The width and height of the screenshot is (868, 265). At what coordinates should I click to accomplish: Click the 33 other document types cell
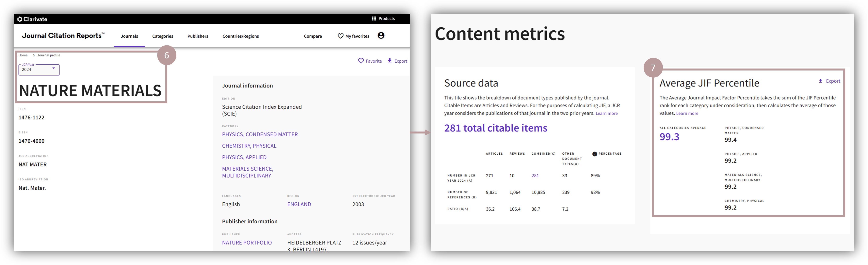[x=564, y=176]
